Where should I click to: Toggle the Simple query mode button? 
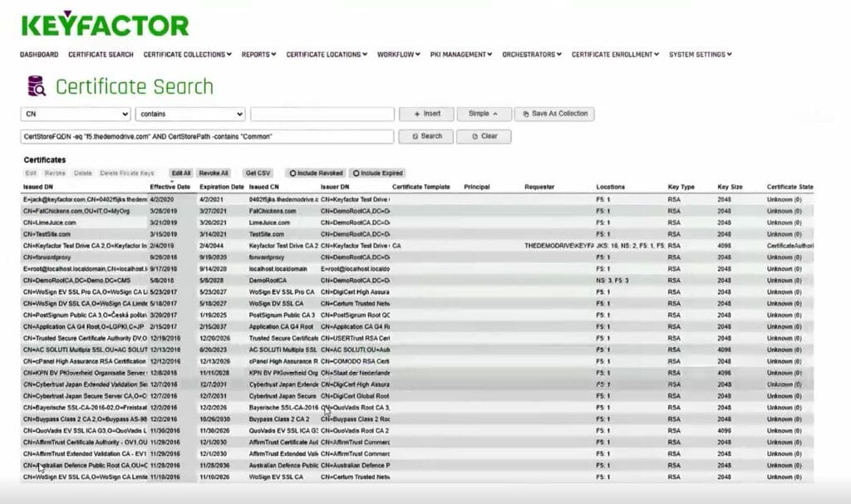484,114
